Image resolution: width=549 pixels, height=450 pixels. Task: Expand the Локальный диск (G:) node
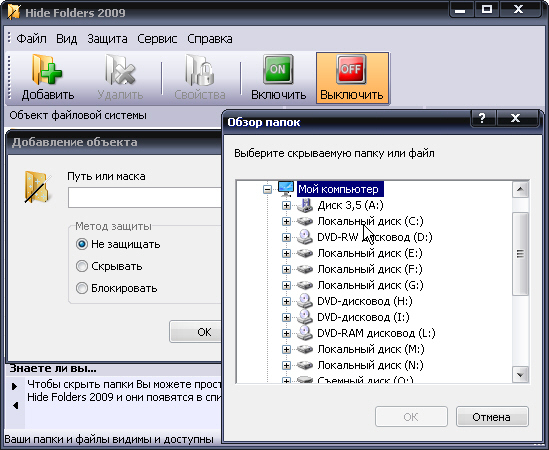pyautogui.click(x=286, y=285)
